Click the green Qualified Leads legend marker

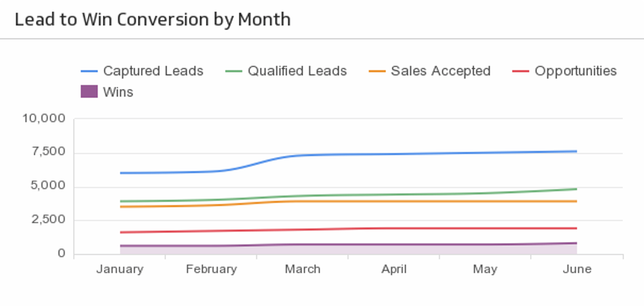[233, 71]
